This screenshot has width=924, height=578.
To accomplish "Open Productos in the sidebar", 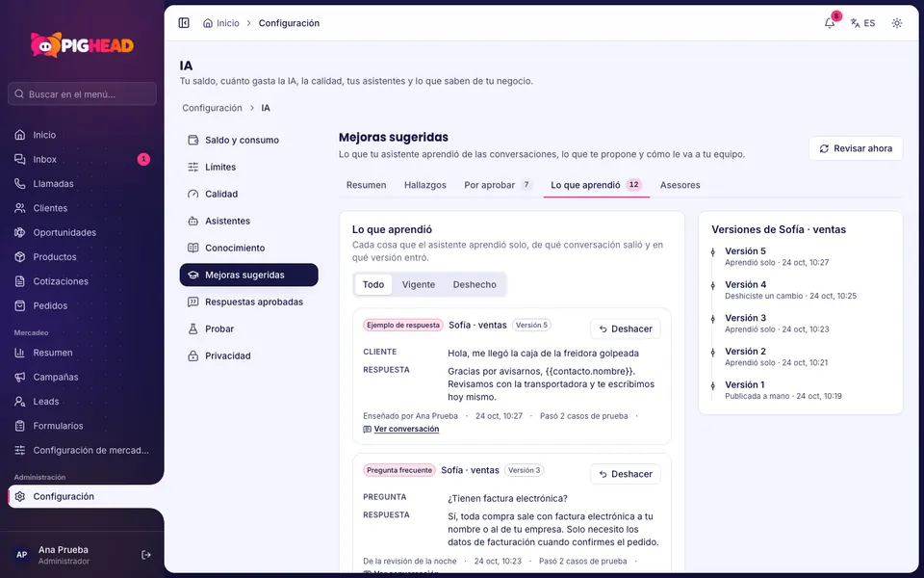I will click(x=82, y=256).
